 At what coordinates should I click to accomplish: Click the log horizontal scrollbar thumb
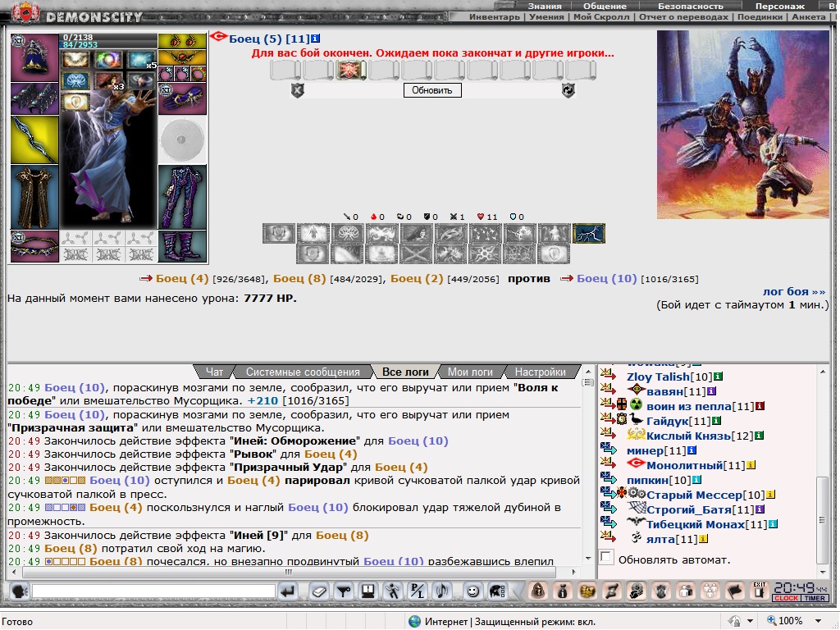(x=289, y=572)
